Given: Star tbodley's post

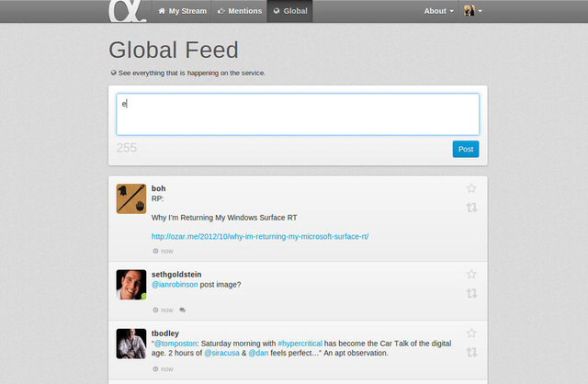Looking at the screenshot, I should pos(471,333).
